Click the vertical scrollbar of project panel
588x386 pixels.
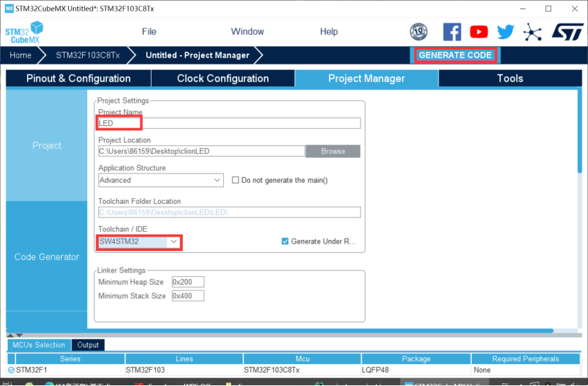pos(579,131)
